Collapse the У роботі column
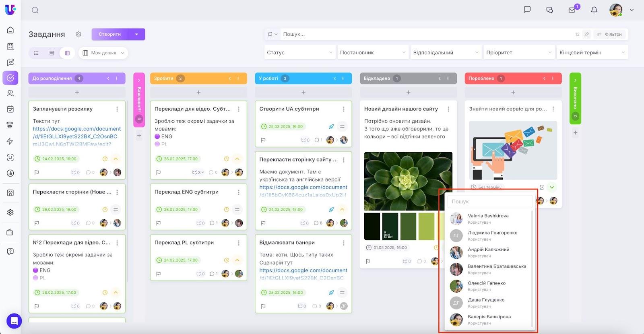The width and height of the screenshot is (644, 334). (335, 78)
